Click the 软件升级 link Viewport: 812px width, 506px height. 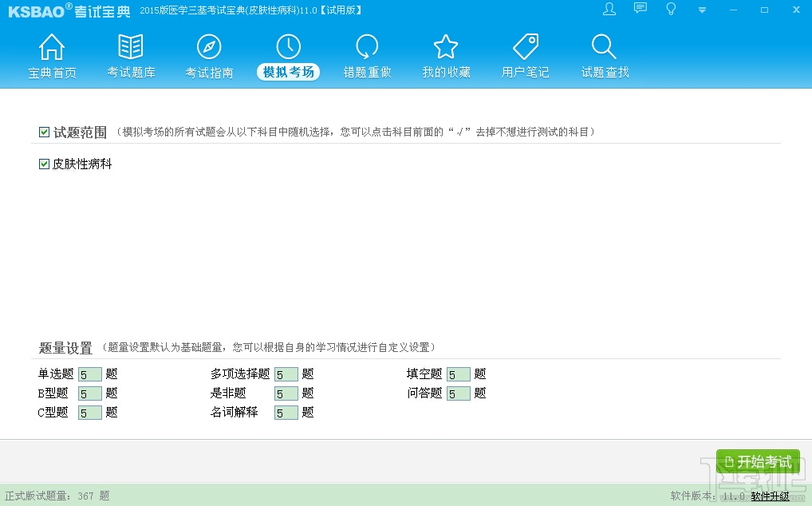coord(770,496)
